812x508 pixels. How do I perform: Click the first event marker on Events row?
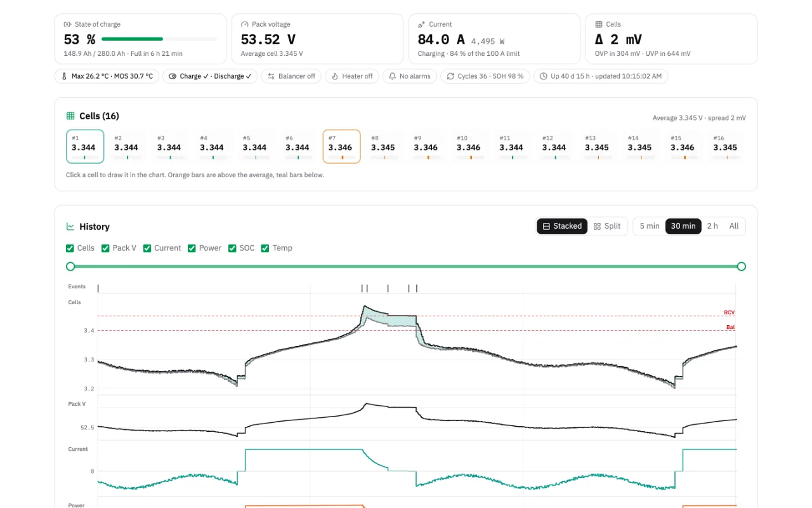click(98, 288)
